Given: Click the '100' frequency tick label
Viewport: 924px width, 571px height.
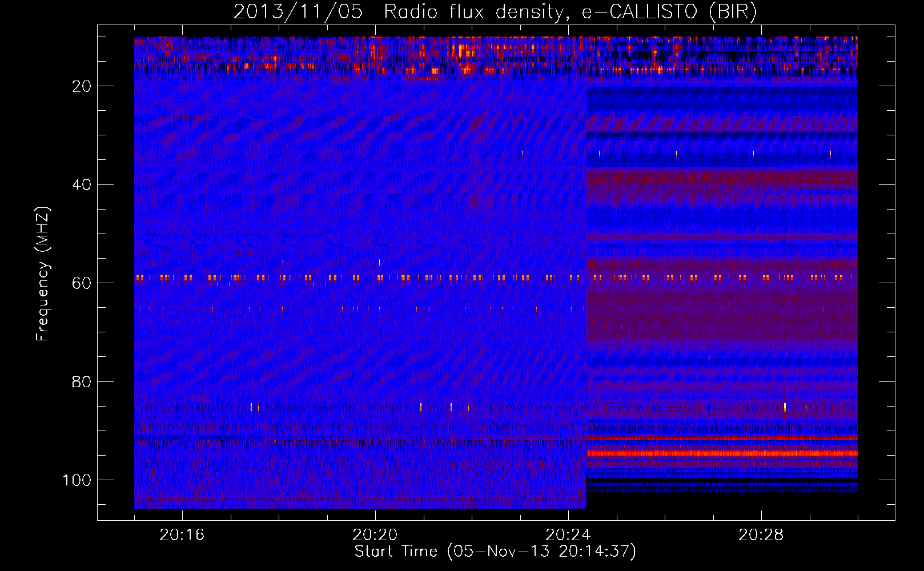Looking at the screenshot, I should 77,480.
